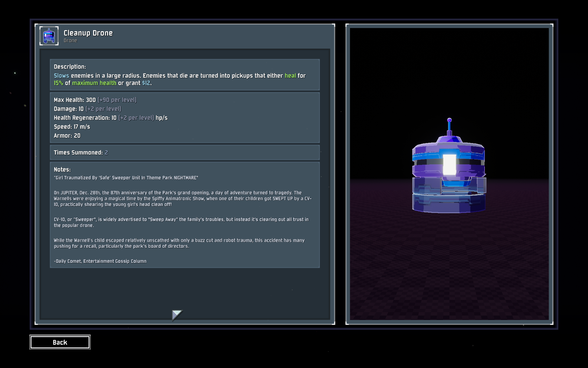Click the "Damage: 10" stat line
This screenshot has height=368, width=588.
[x=87, y=109]
